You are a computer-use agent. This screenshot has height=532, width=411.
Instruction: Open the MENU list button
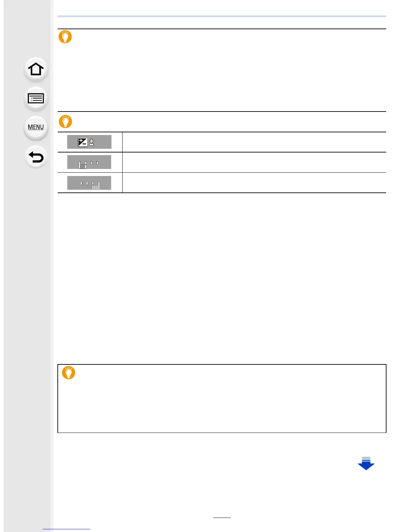point(36,127)
